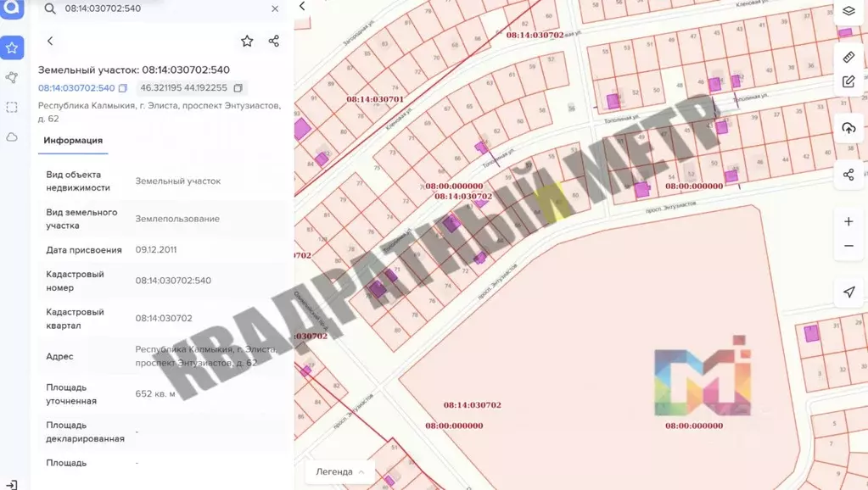Click the cloud icon in left sidebar
Viewport: 868px width, 490px height.
[x=12, y=136]
